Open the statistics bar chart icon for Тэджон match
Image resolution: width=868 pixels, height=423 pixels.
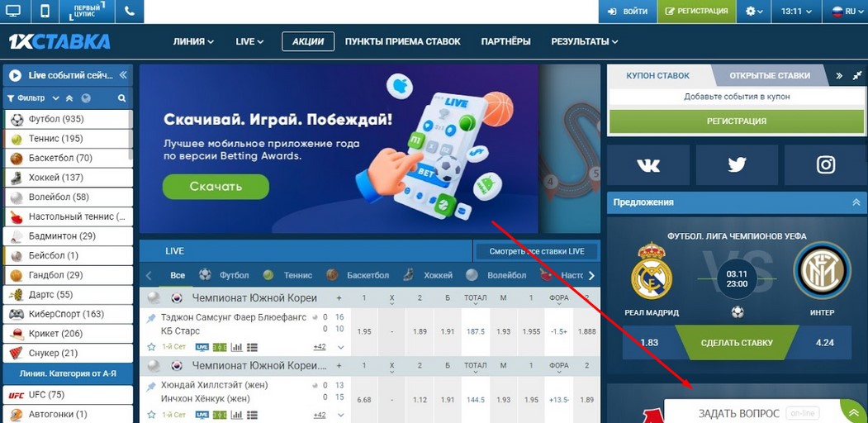pyautogui.click(x=236, y=347)
